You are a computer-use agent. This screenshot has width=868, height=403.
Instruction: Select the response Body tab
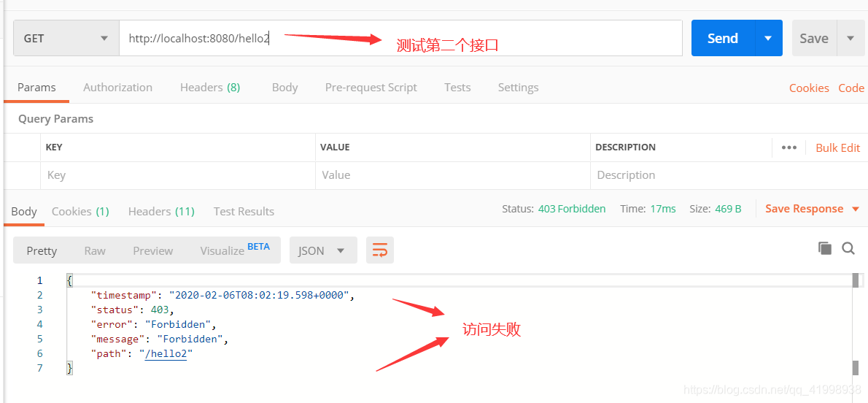pos(24,211)
